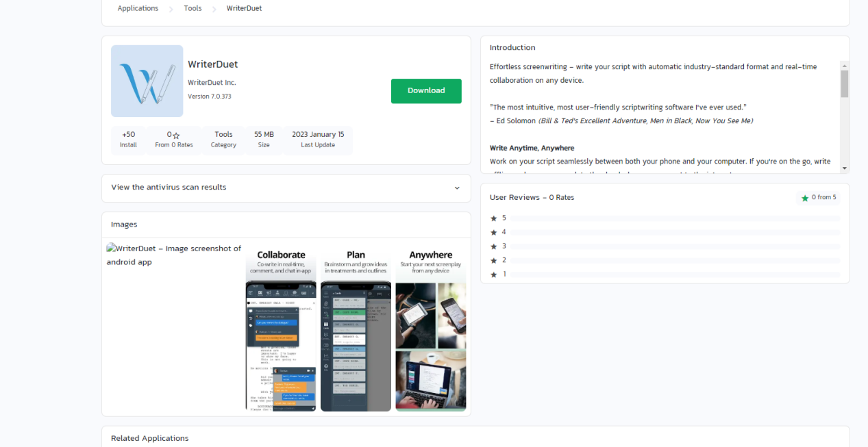Click the star icon in 1-star row

[493, 274]
